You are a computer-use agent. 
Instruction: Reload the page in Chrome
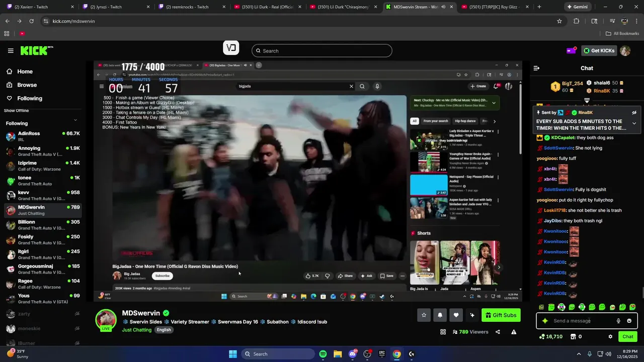pyautogui.click(x=31, y=21)
